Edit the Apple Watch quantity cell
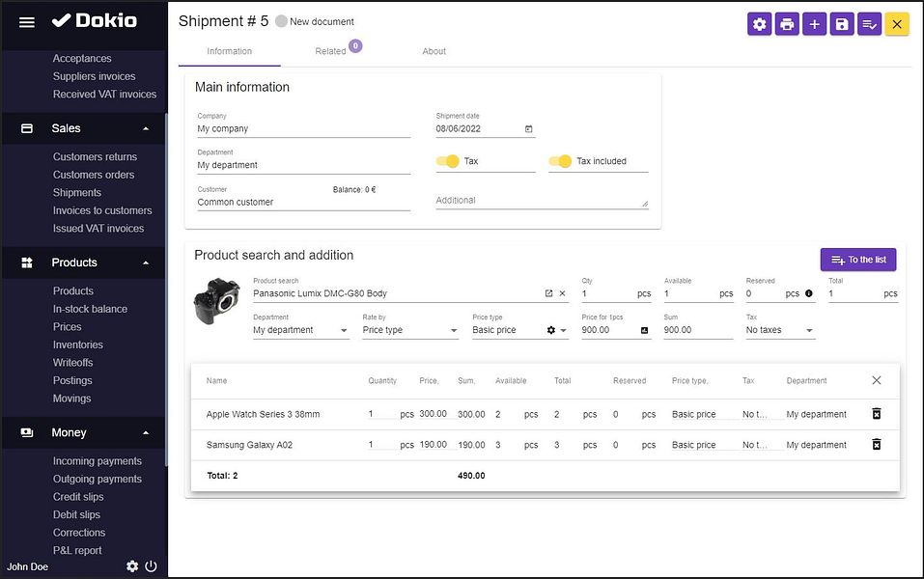924x579 pixels. [381, 414]
